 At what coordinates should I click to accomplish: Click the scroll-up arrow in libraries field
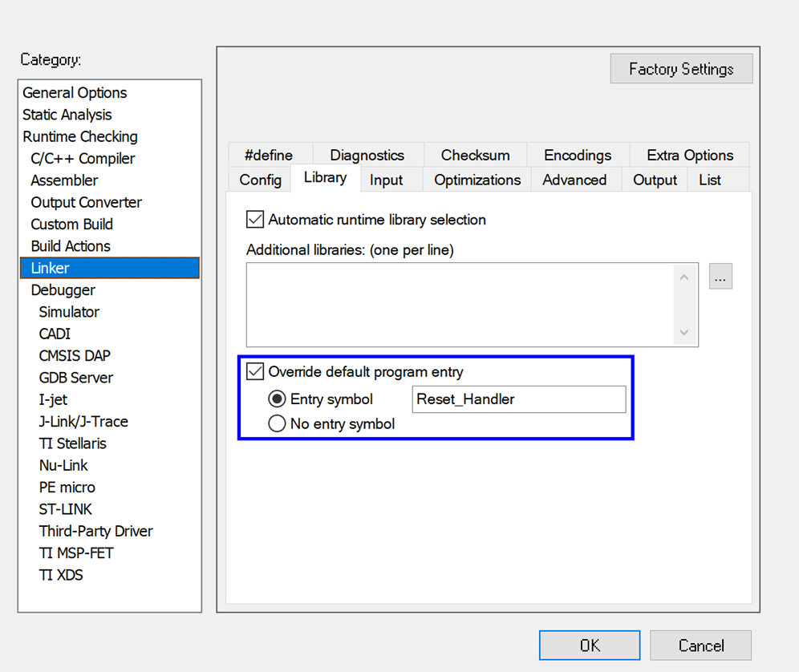(x=683, y=276)
